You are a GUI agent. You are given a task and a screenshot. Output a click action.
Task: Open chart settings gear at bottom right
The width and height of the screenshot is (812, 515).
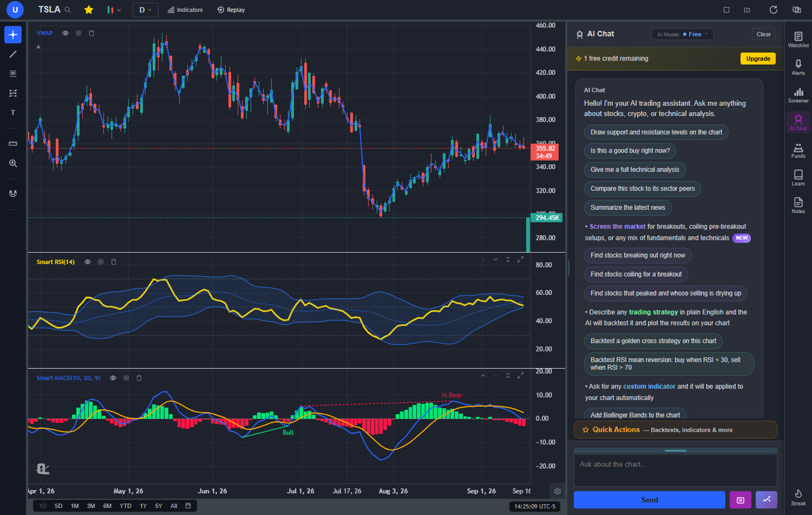(x=558, y=491)
